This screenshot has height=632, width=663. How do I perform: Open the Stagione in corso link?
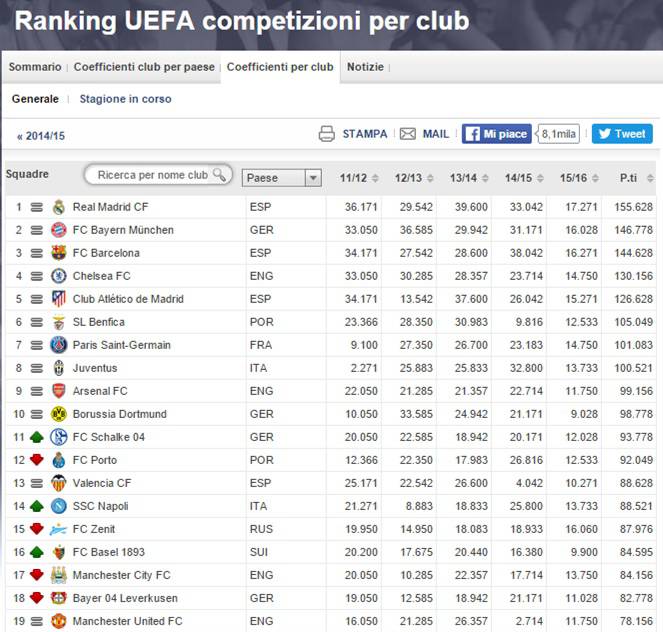(x=126, y=99)
